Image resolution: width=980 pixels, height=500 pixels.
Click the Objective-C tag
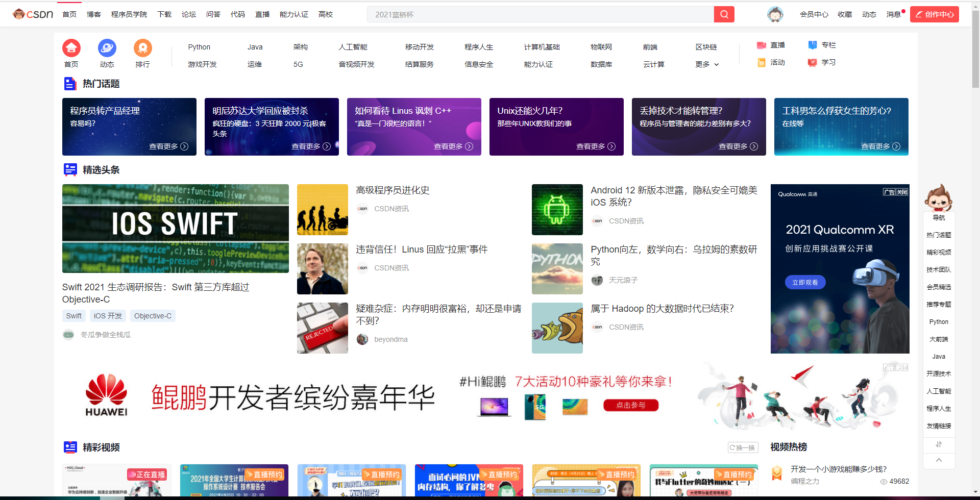pyautogui.click(x=153, y=316)
